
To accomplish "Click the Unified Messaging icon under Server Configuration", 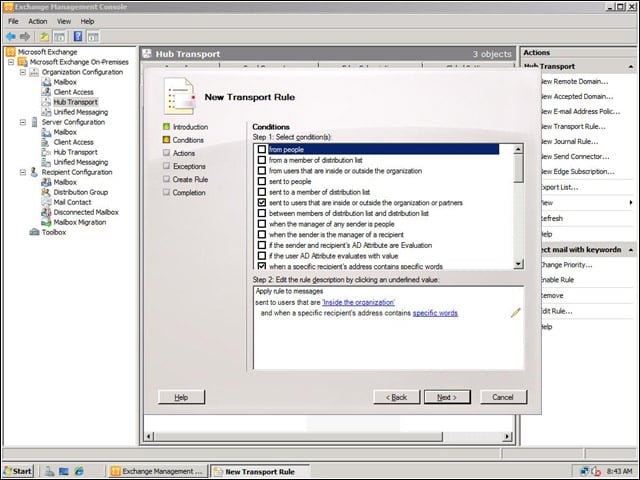I will 46,162.
